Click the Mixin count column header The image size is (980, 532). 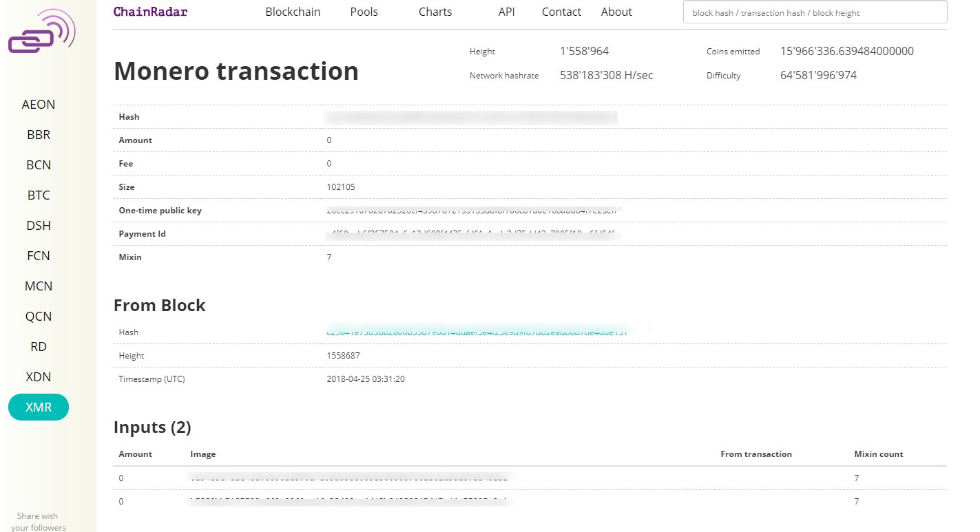(x=879, y=454)
